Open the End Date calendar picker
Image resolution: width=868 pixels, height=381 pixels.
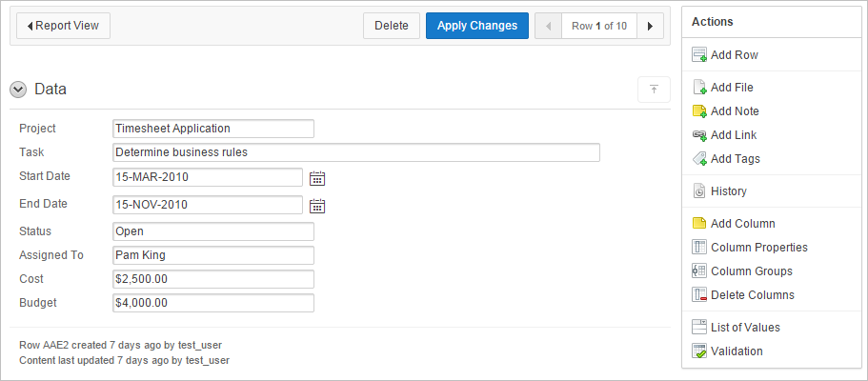(318, 205)
